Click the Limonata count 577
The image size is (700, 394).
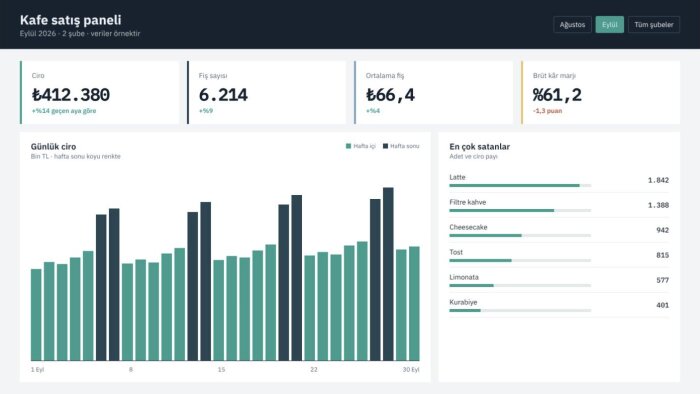point(662,280)
